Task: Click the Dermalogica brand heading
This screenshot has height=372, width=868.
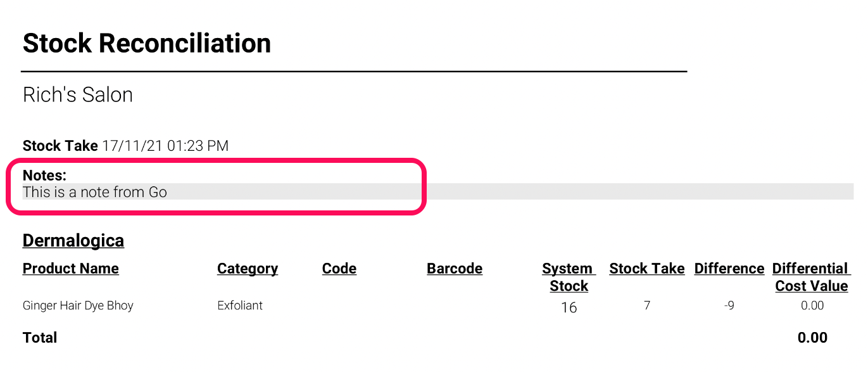Action: (73, 241)
